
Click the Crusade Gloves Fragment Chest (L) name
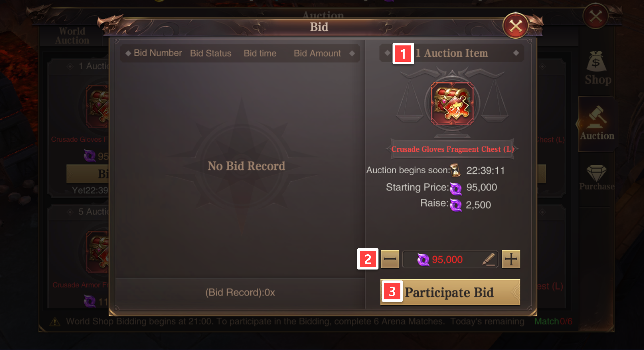click(452, 149)
